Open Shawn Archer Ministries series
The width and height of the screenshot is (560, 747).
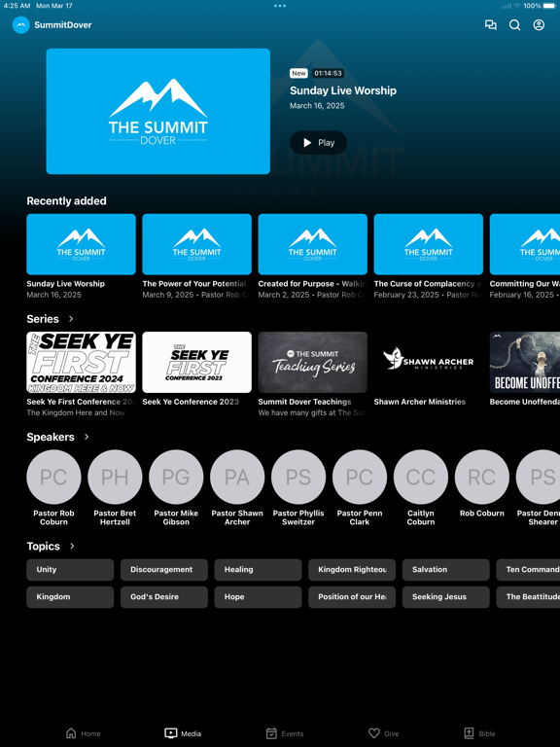pos(428,370)
